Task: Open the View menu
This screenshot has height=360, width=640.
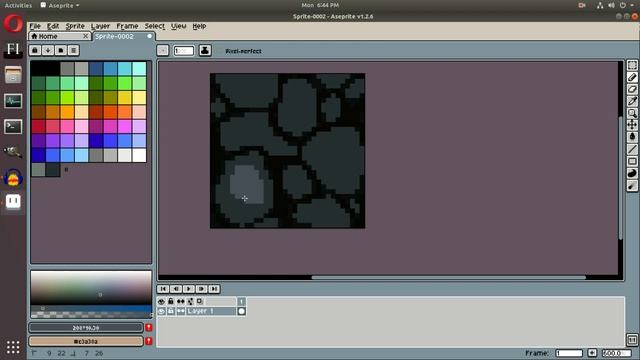Action: 178,26
